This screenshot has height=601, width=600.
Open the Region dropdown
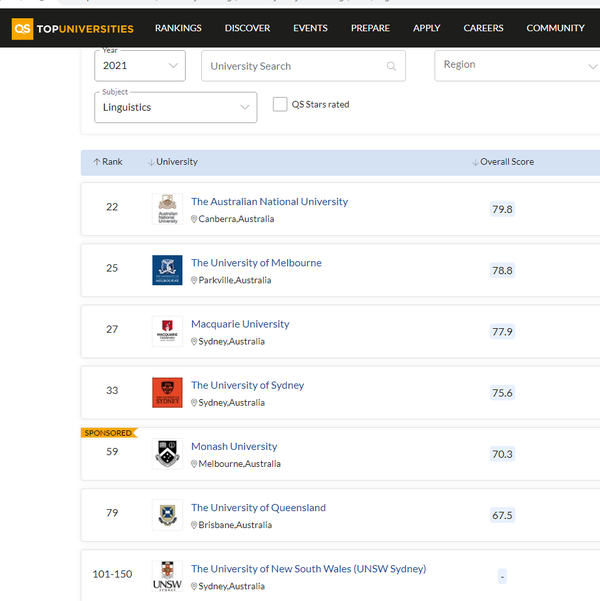pyautogui.click(x=517, y=66)
